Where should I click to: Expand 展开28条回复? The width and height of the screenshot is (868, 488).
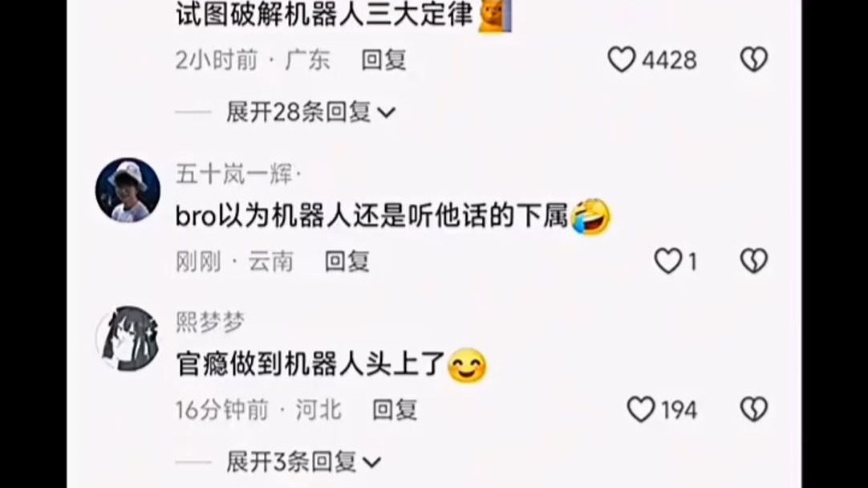click(311, 112)
